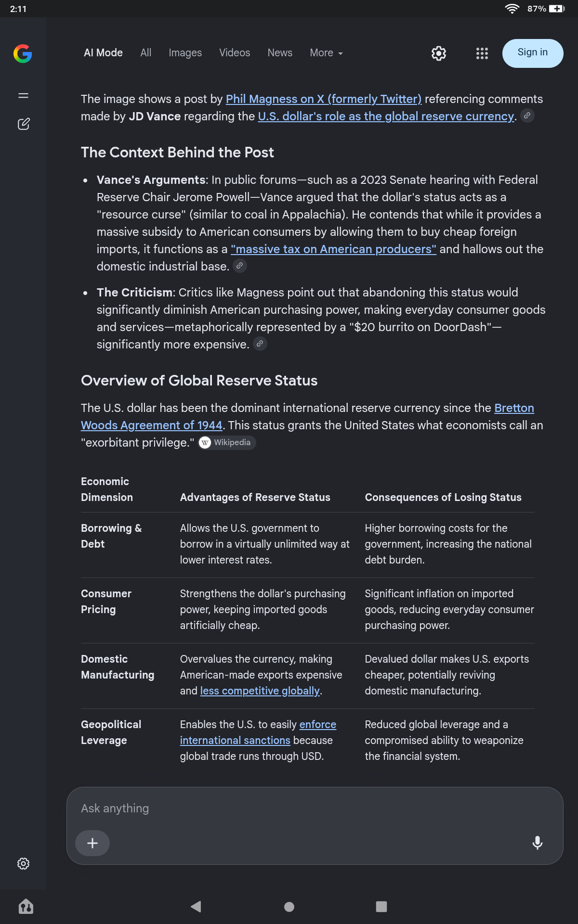Select cell "Devalued dollar makes U.S. exports cheaper"
Screen dimensions: 578x924
point(447,675)
